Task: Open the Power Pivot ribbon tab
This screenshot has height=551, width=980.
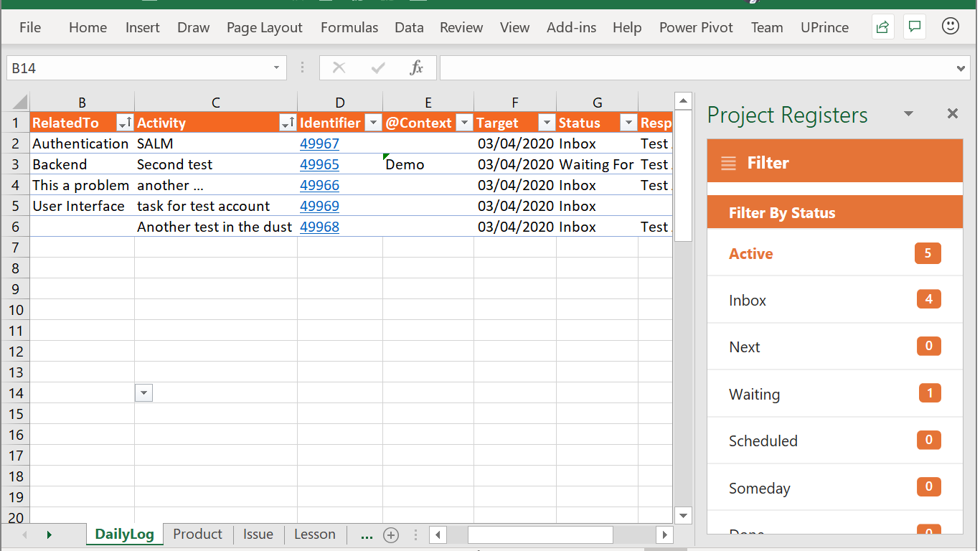Action: tap(696, 27)
